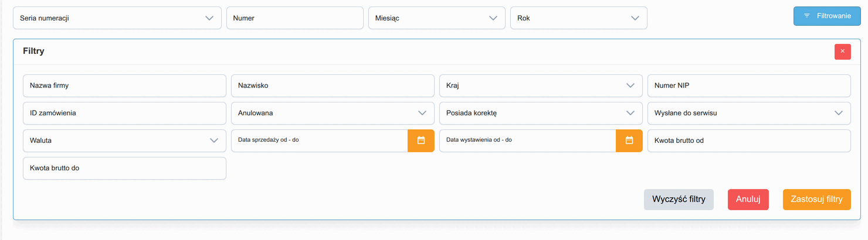Click the Wyczyść filtry button

tap(679, 199)
